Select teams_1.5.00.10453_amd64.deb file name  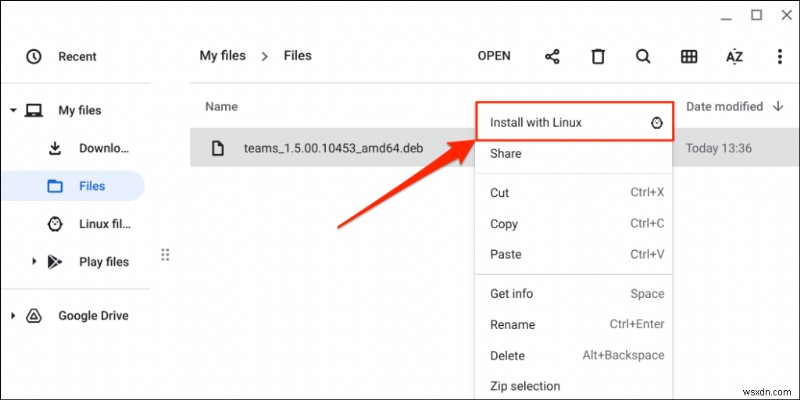pos(333,148)
